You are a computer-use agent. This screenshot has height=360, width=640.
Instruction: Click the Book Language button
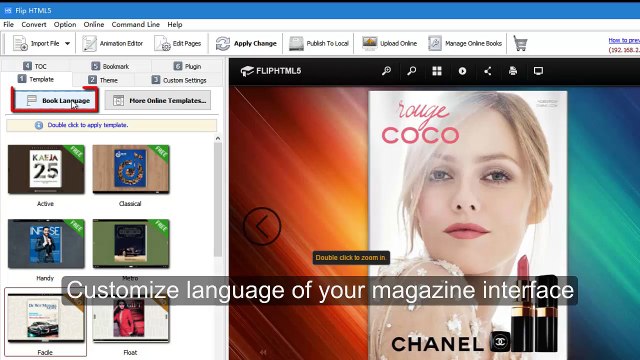[55, 100]
